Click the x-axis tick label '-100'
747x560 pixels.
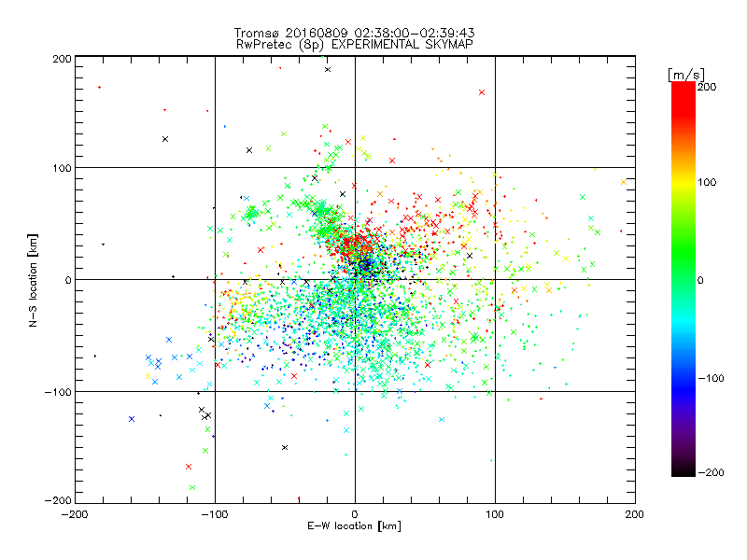pyautogui.click(x=215, y=514)
